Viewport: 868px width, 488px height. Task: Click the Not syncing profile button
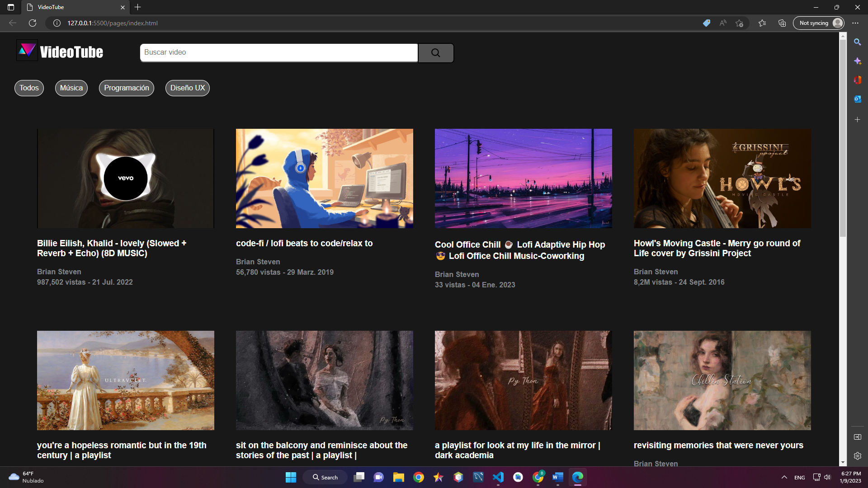819,23
